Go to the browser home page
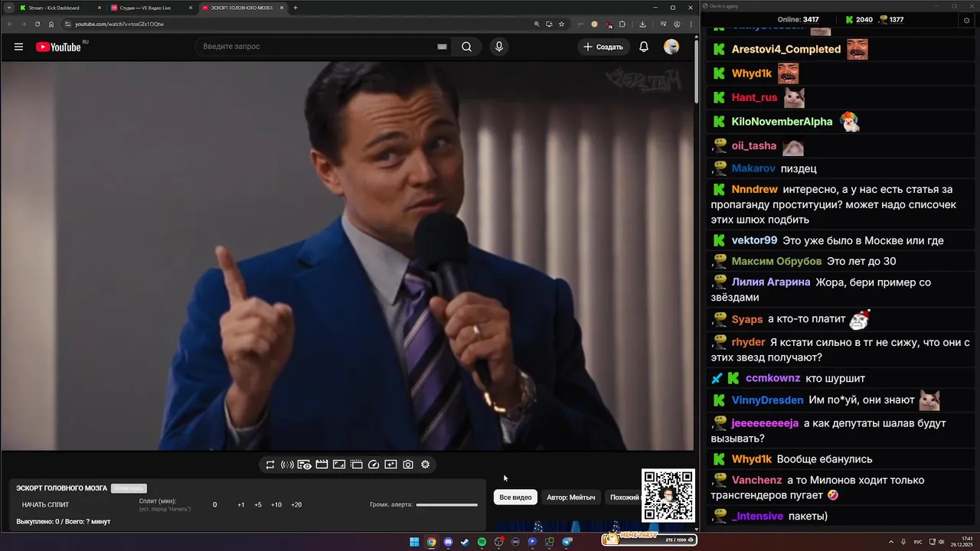The image size is (980, 551). click(51, 24)
